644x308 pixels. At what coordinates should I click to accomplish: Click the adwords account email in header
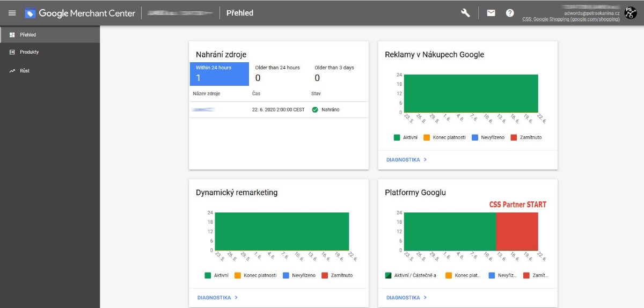(592, 13)
